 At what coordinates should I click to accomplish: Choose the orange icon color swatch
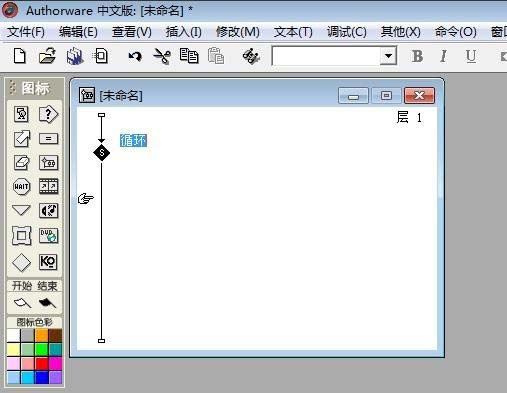(x=42, y=336)
